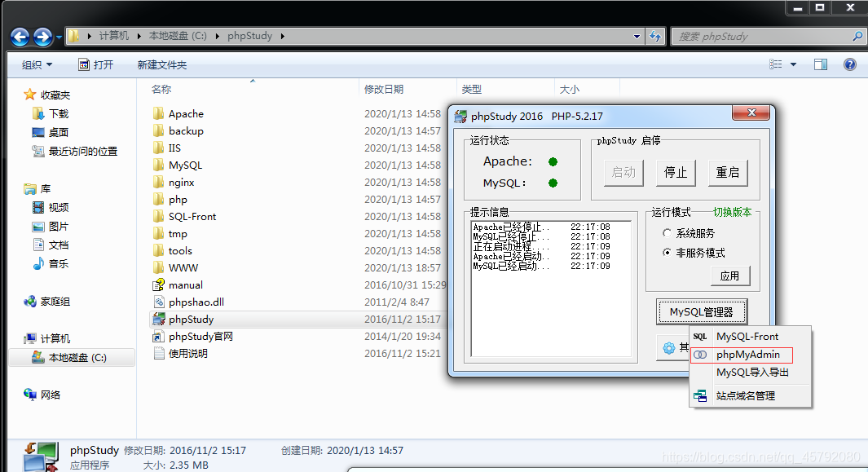Click the tools folder name

tap(180, 251)
